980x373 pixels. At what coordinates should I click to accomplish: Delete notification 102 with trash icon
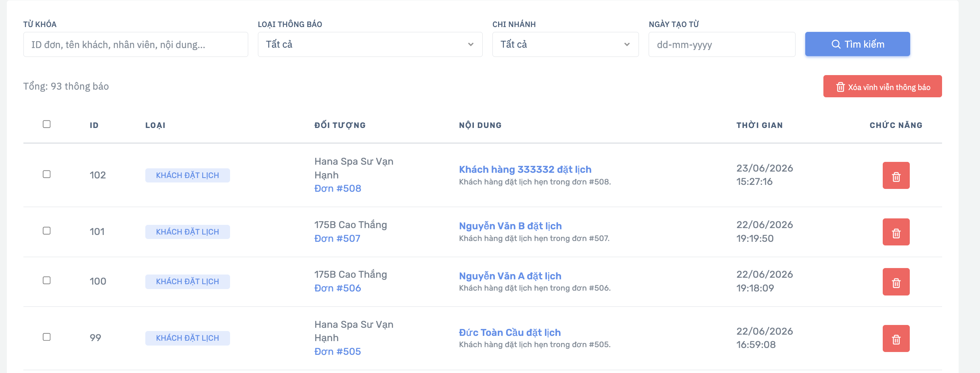pyautogui.click(x=896, y=175)
